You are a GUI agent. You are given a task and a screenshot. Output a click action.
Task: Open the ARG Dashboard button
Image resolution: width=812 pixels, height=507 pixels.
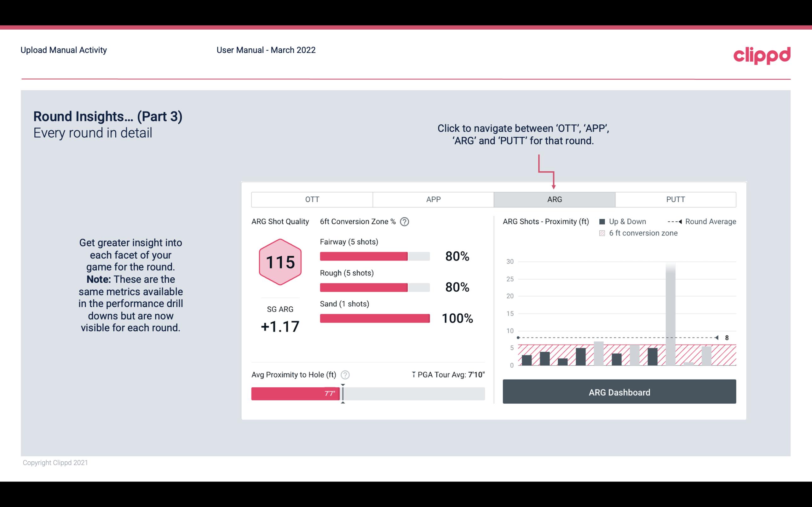point(620,391)
